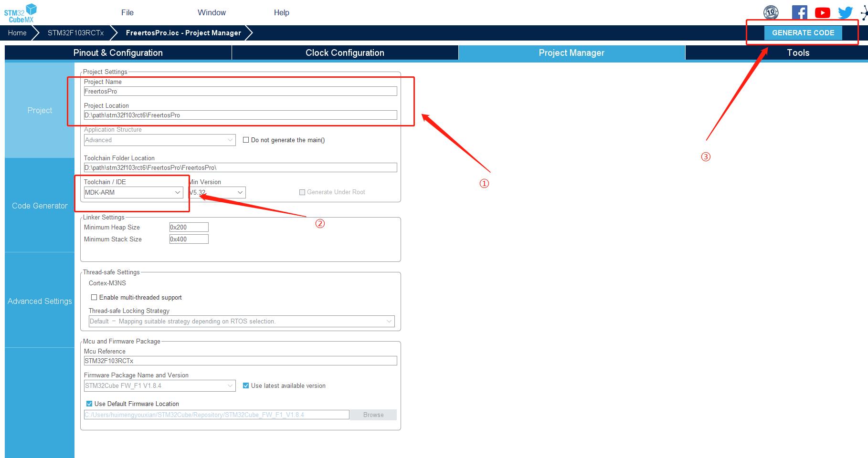Click the Browse button for firmware location
Screen dimensions: 868x458
[373, 415]
